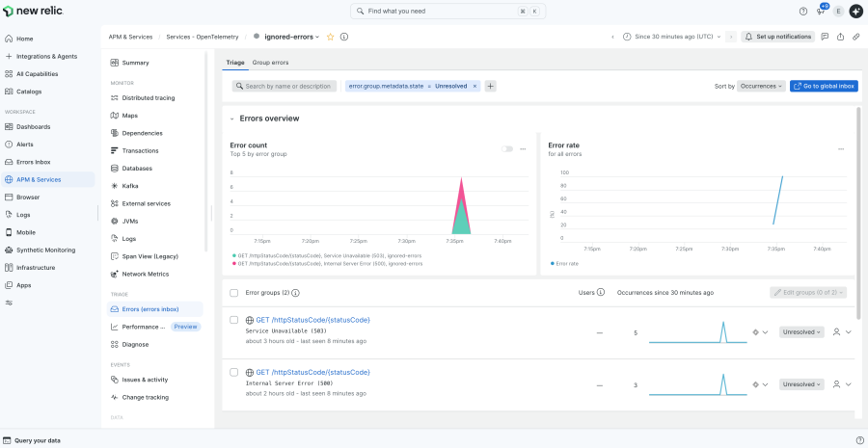
Task: Open Error rate chart options menu
Action: [x=841, y=149]
